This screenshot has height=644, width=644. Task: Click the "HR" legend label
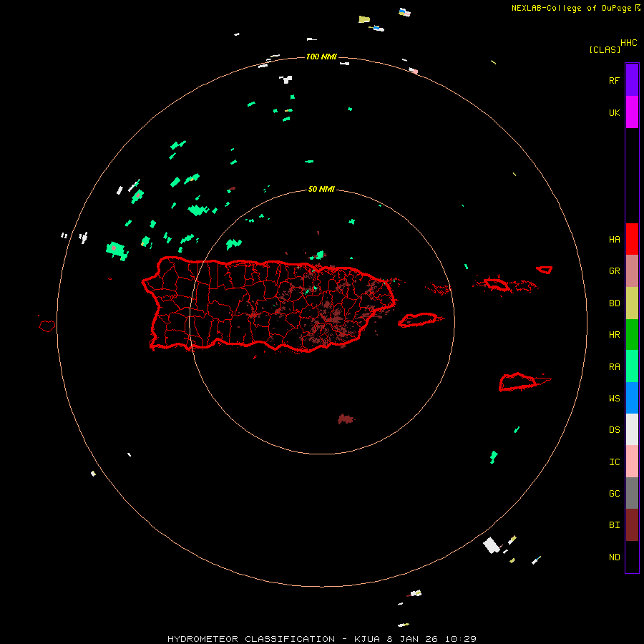pyautogui.click(x=614, y=335)
